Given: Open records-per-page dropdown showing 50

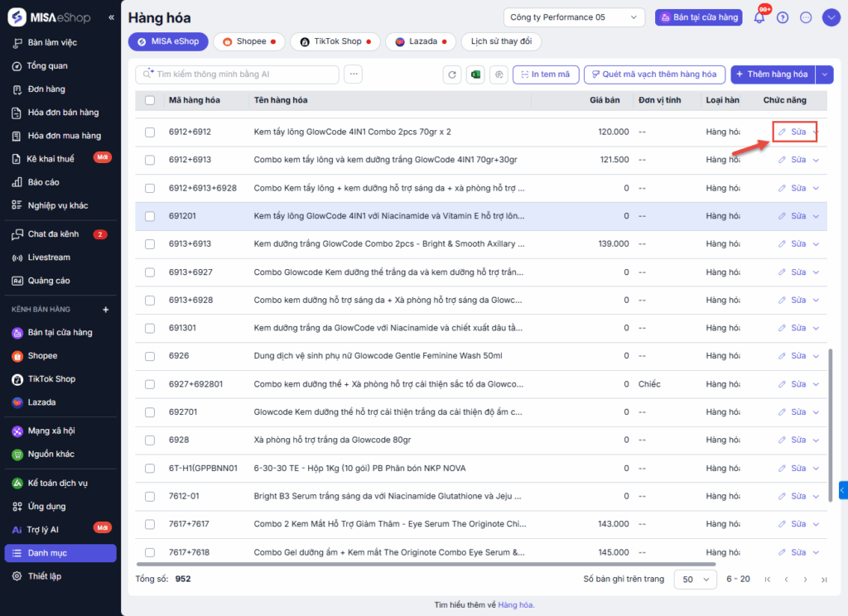Looking at the screenshot, I should (x=696, y=580).
